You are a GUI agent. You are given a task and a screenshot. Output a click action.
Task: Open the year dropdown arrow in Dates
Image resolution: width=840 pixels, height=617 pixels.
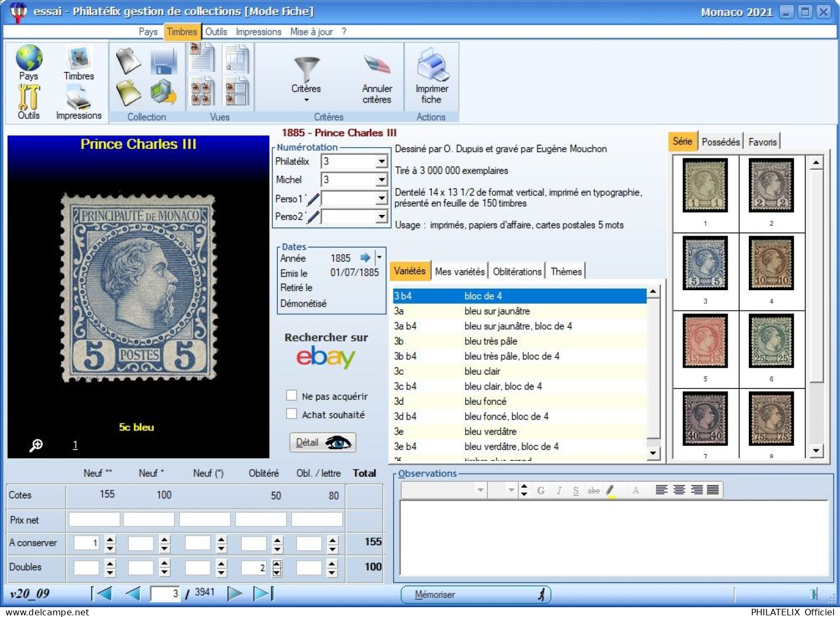click(x=379, y=257)
